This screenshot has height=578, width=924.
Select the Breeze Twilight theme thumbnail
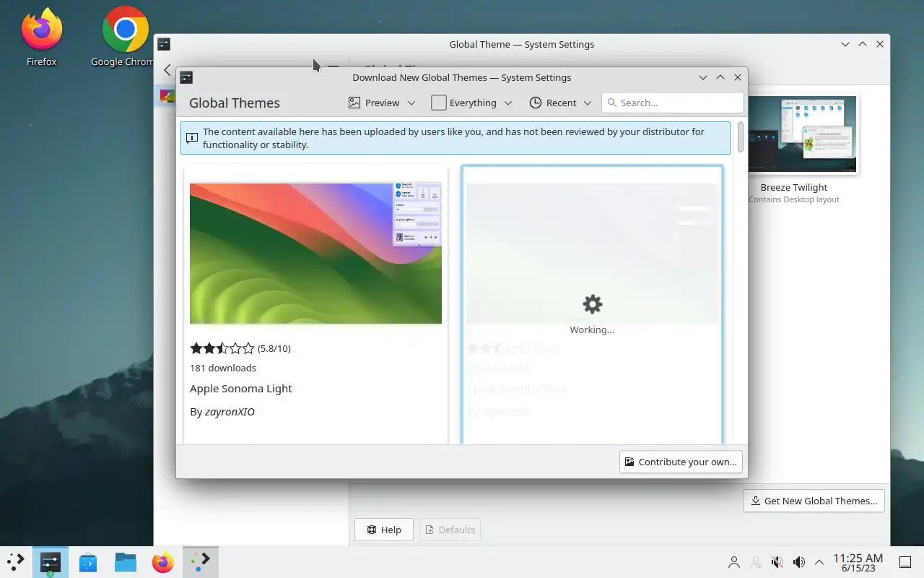pos(803,134)
